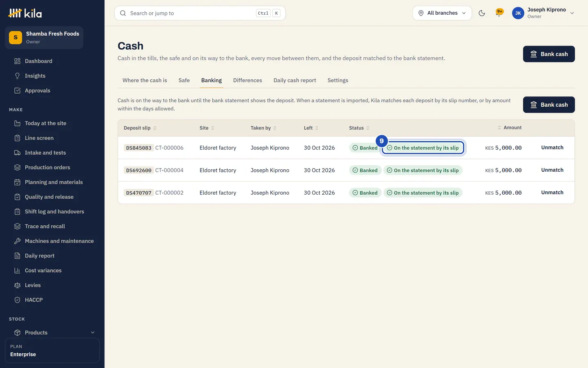Sort table by Amount column
Image resolution: width=588 pixels, height=368 pixels.
510,128
